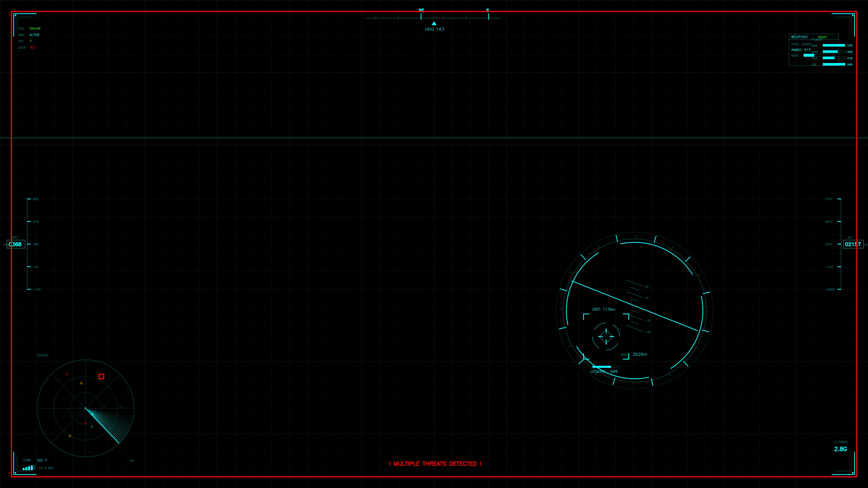Viewport: 868px width, 488px height.
Task: Select the SPD 368 speed readout
Action: (16, 244)
